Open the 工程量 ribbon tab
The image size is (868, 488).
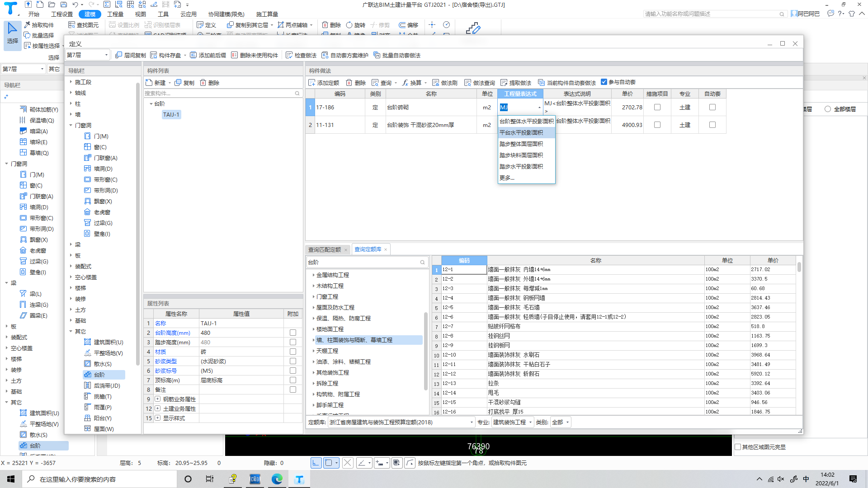click(x=115, y=14)
